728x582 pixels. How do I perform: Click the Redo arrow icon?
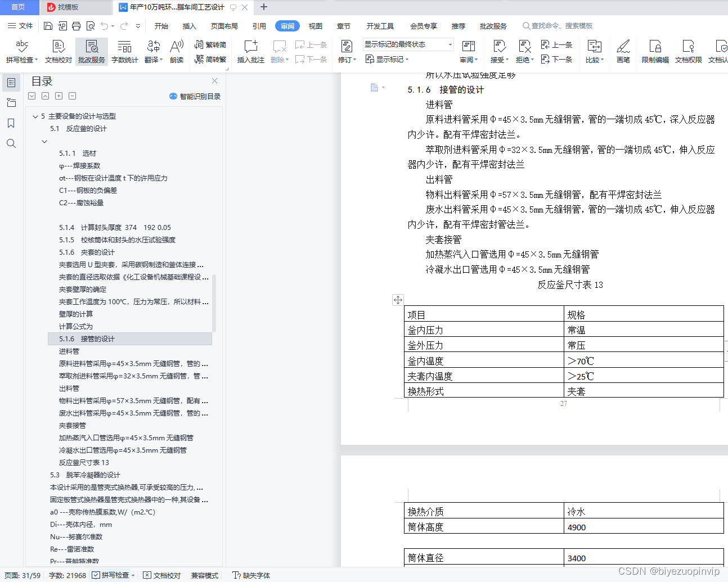coord(124,26)
